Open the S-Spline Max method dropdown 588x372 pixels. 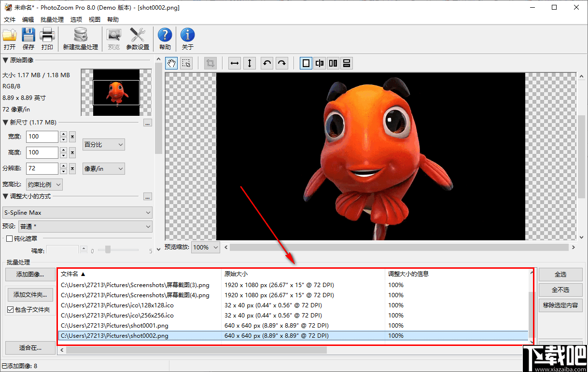(77, 212)
